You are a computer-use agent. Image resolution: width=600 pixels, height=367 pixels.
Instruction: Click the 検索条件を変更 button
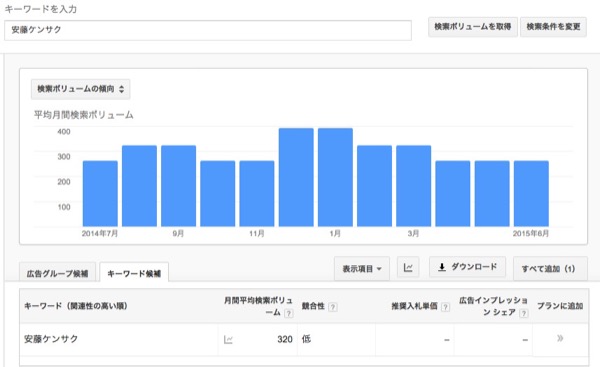(553, 27)
